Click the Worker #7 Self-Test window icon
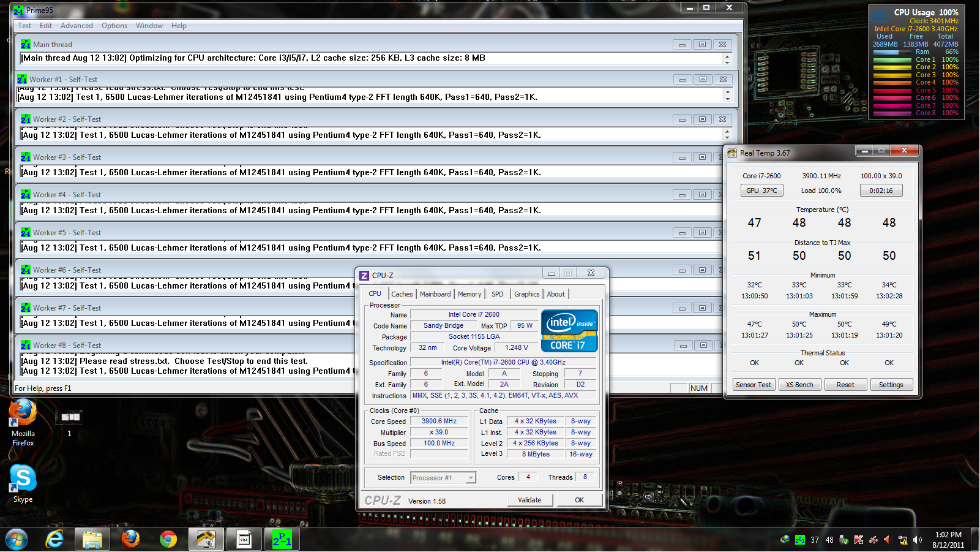This screenshot has width=980, height=552. tap(25, 308)
